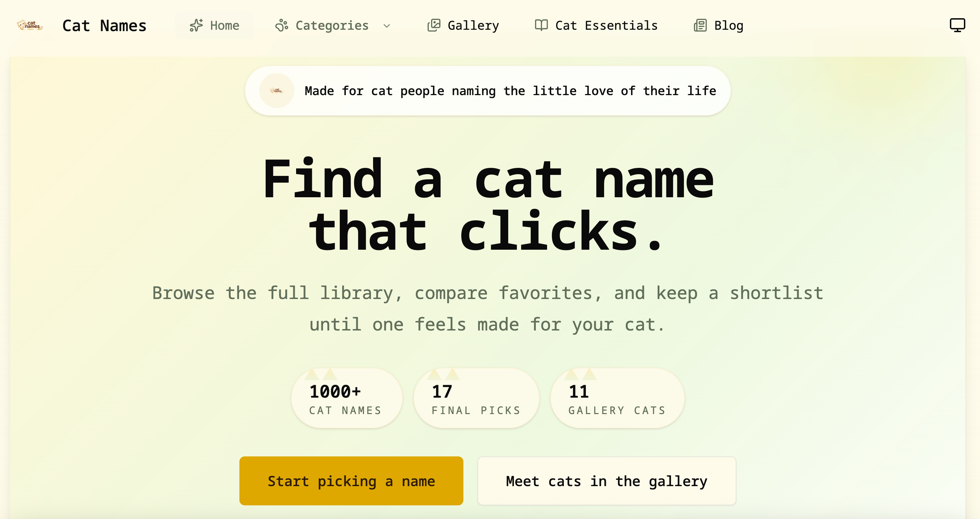
Task: Click the sparkle icon beside Home
Action: click(x=196, y=26)
